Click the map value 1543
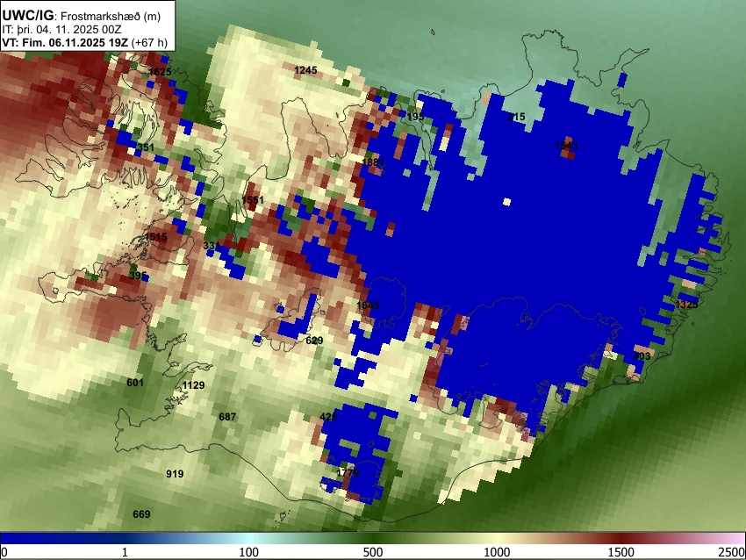746x560 pixels. point(566,145)
